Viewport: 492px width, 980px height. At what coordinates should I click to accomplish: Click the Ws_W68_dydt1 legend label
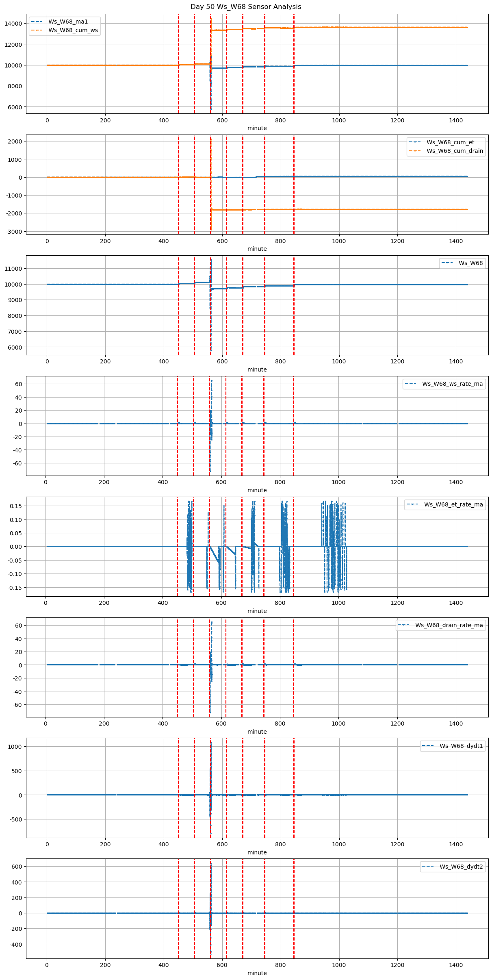(x=461, y=746)
